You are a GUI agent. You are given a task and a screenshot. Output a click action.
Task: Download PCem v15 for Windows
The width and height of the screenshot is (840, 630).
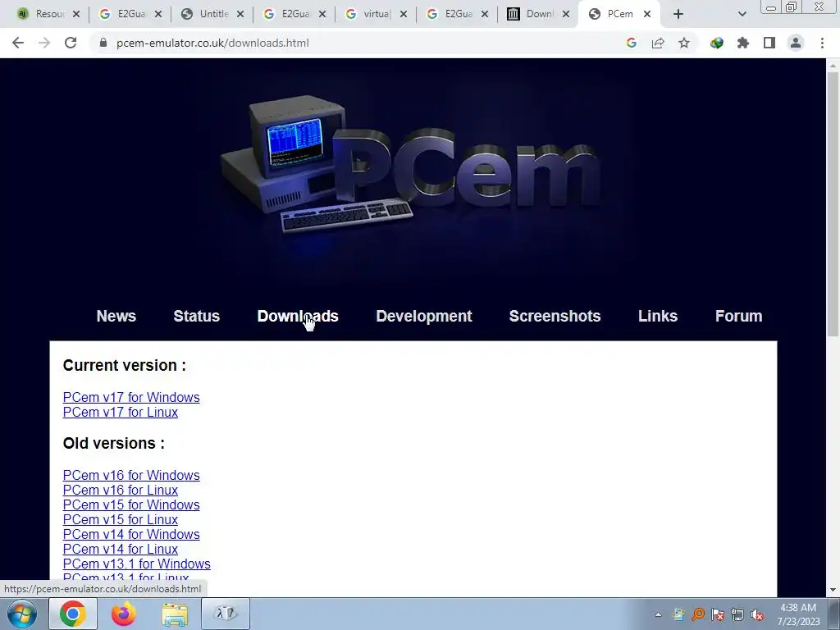coord(131,505)
